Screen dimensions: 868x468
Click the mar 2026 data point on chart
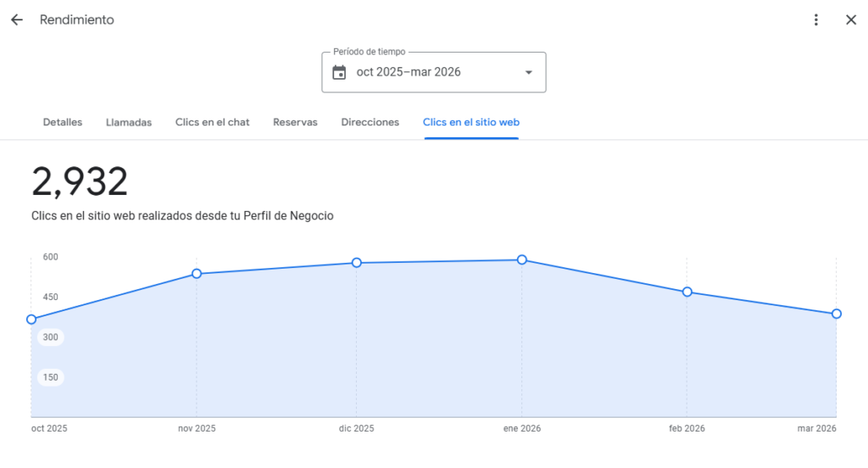[837, 314]
